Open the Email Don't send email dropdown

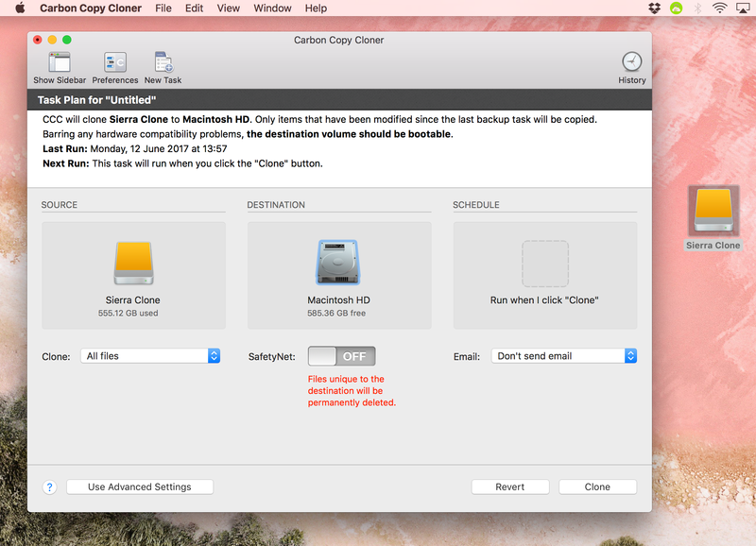[563, 356]
